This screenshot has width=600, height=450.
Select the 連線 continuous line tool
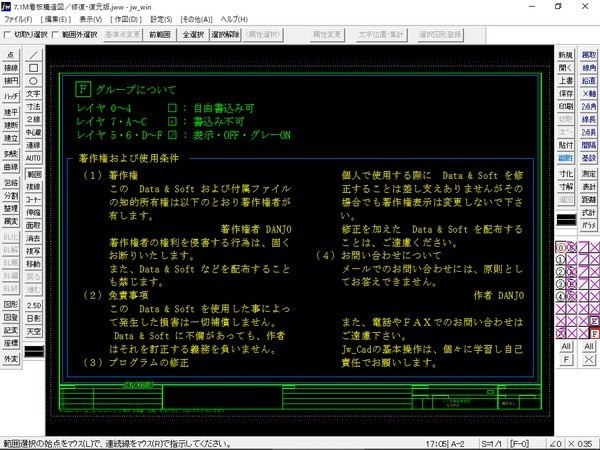click(33, 145)
